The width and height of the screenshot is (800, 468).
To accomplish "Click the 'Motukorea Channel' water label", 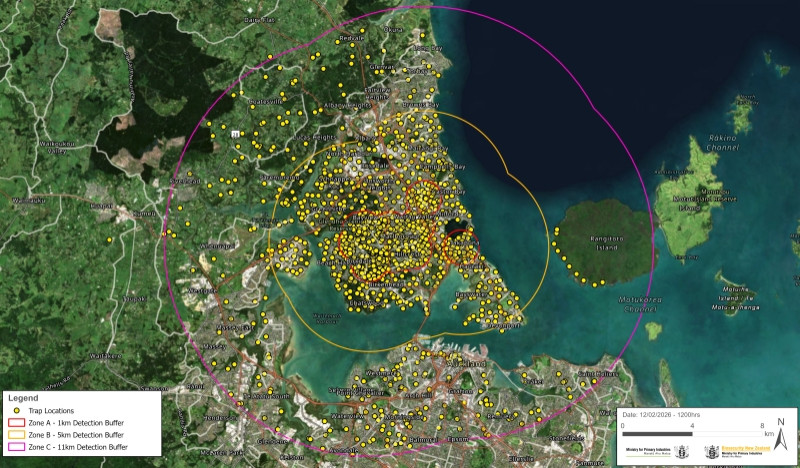I will pos(640,304).
